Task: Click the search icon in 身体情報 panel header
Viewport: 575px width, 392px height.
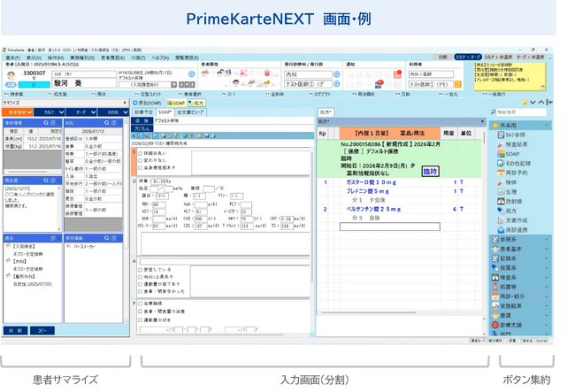Action: coord(46,123)
